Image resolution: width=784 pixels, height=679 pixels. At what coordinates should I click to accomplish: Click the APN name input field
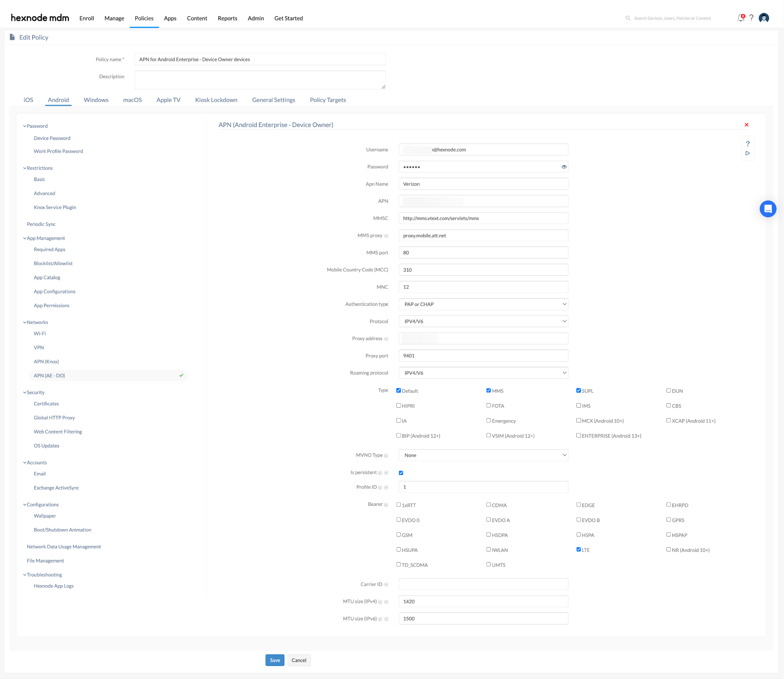click(483, 184)
